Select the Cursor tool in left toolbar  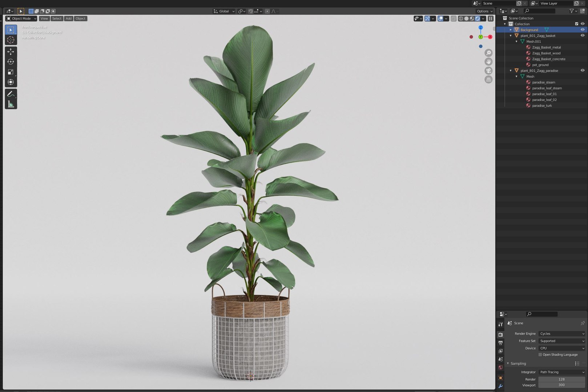[x=11, y=40]
